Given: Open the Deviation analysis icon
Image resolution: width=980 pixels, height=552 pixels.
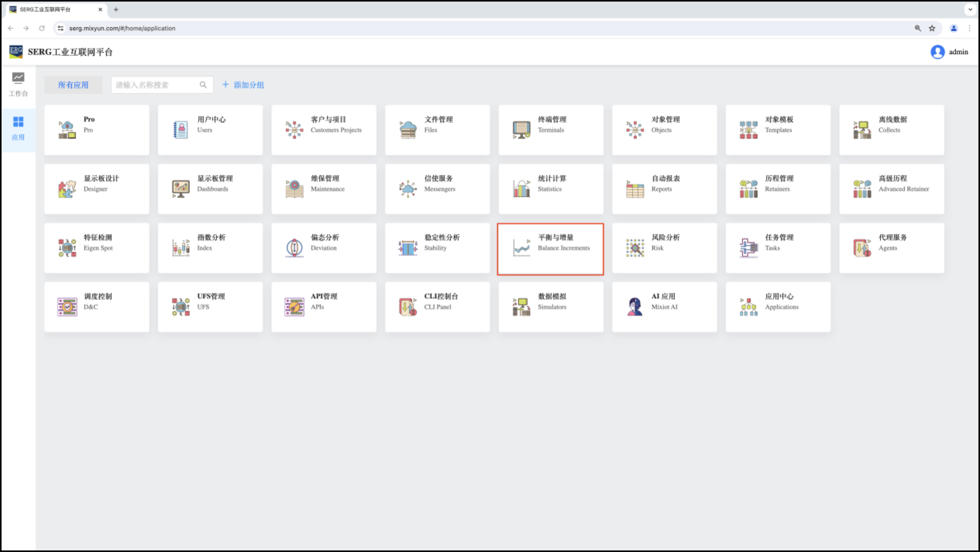Looking at the screenshot, I should pyautogui.click(x=294, y=248).
